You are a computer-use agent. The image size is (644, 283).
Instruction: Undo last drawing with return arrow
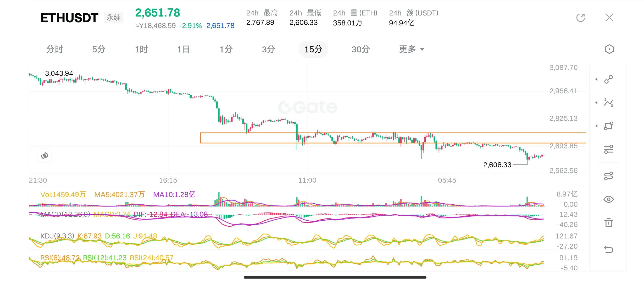click(x=608, y=249)
